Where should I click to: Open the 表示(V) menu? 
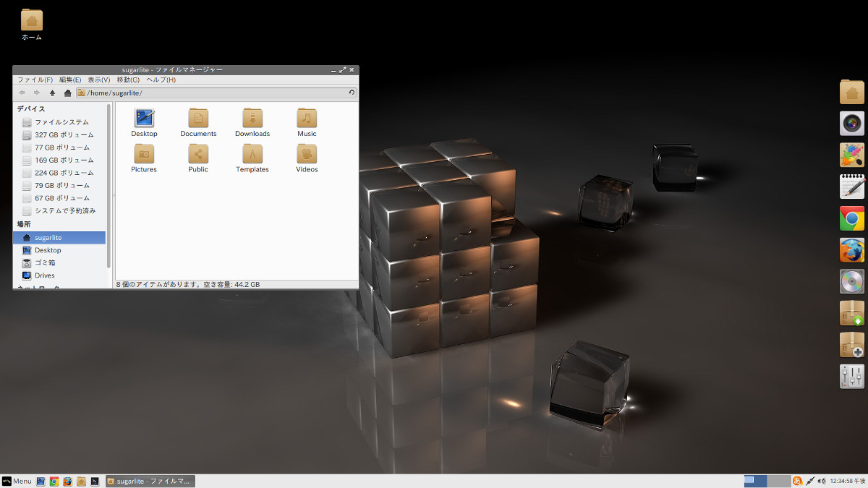point(99,80)
